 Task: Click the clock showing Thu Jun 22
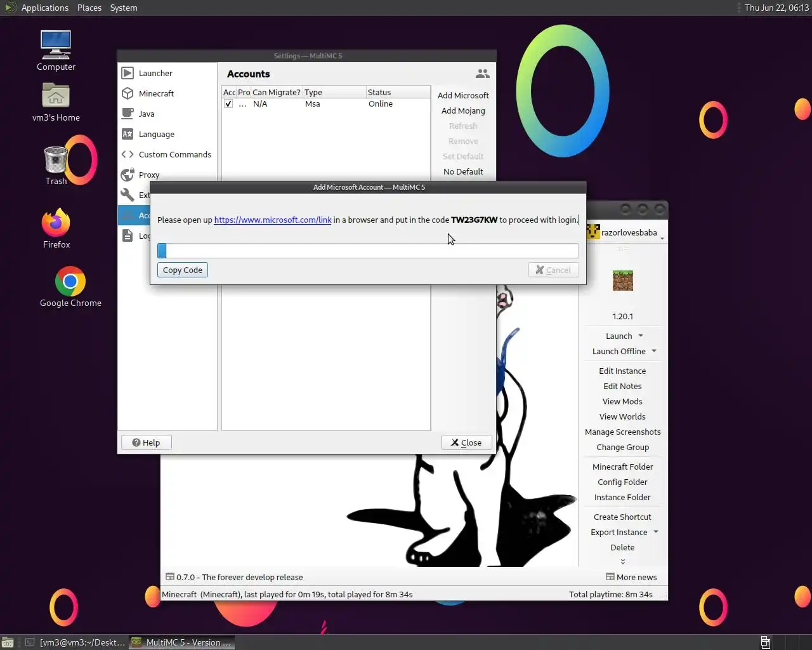(776, 8)
